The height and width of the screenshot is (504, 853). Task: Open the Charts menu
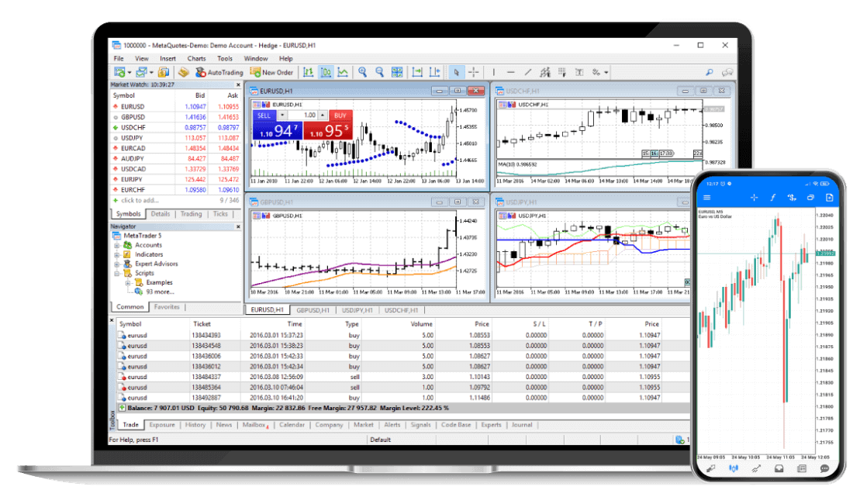pyautogui.click(x=196, y=59)
